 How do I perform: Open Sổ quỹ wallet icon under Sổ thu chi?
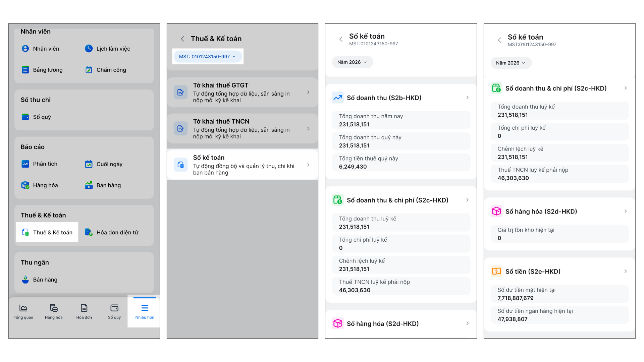[25, 117]
